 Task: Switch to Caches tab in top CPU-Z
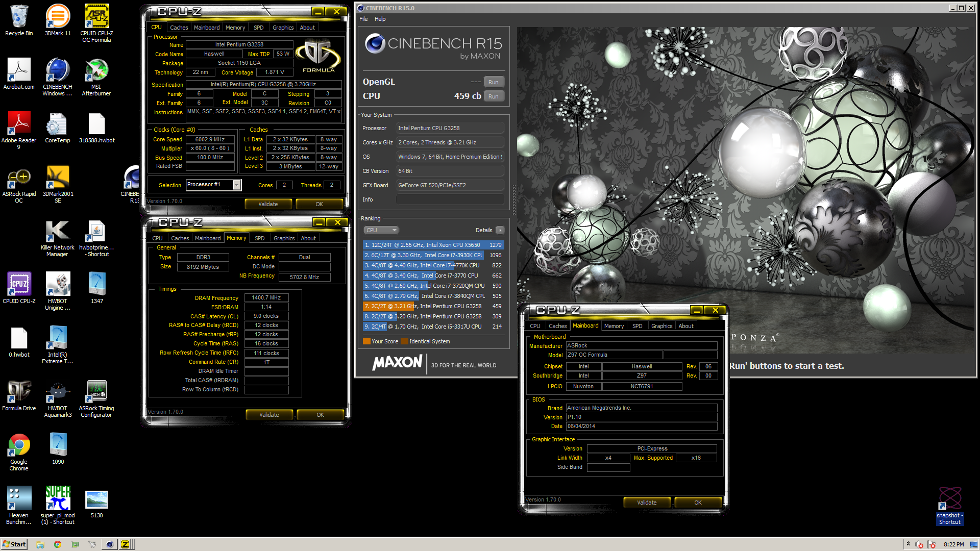(x=179, y=28)
